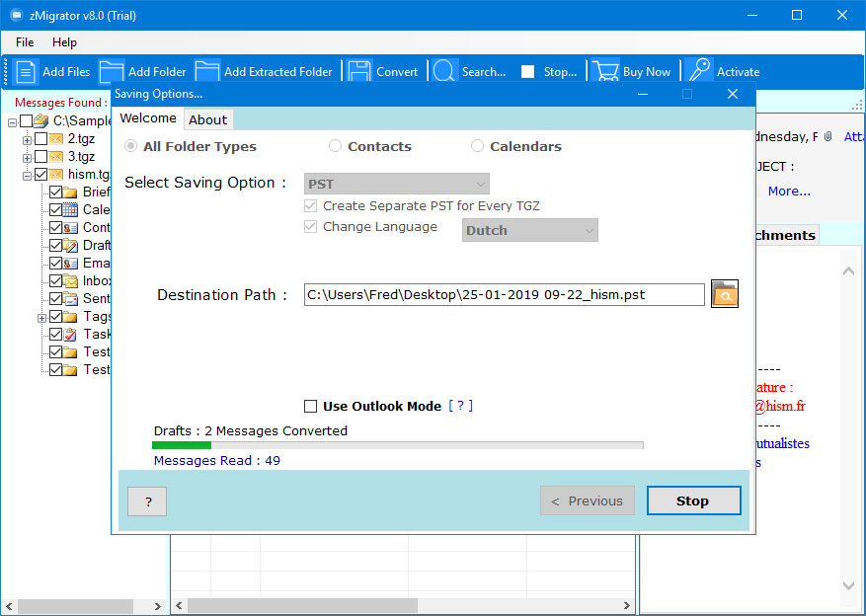Click the Add Files toolbar icon

(x=27, y=71)
